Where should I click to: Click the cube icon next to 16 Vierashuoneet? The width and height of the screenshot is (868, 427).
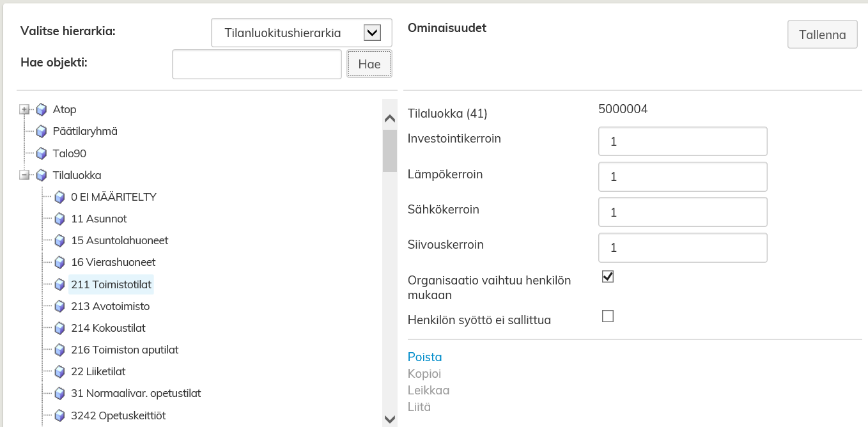pyautogui.click(x=60, y=263)
